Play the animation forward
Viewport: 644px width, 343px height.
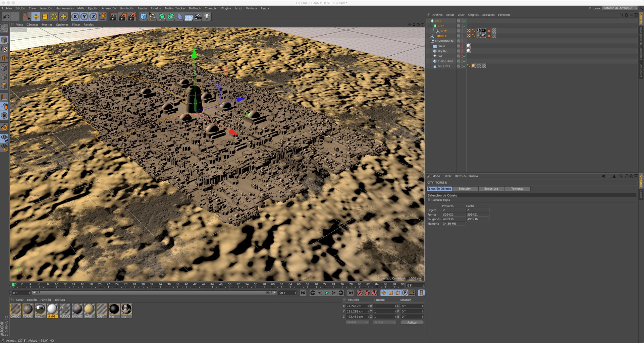tap(327, 293)
